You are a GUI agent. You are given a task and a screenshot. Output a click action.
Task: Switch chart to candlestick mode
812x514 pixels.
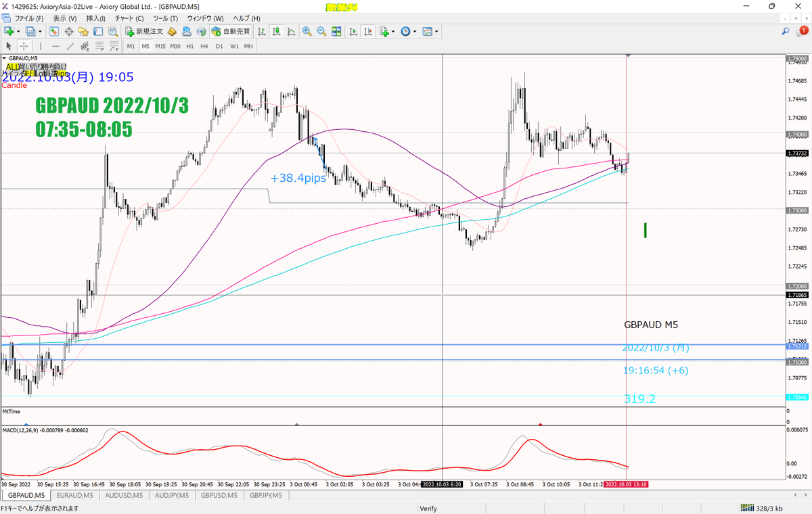(x=277, y=31)
